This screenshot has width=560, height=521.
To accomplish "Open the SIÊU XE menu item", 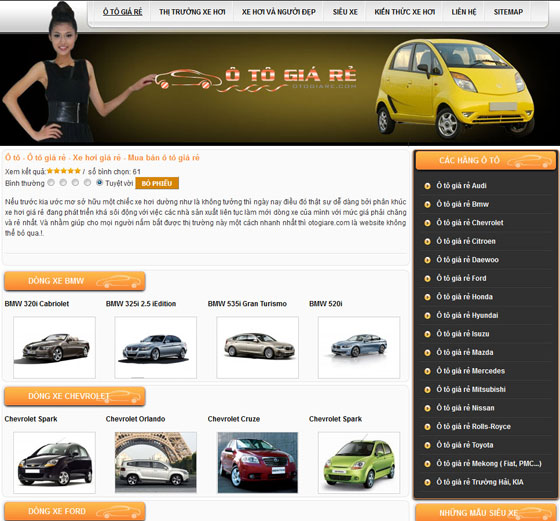I will tap(345, 12).
